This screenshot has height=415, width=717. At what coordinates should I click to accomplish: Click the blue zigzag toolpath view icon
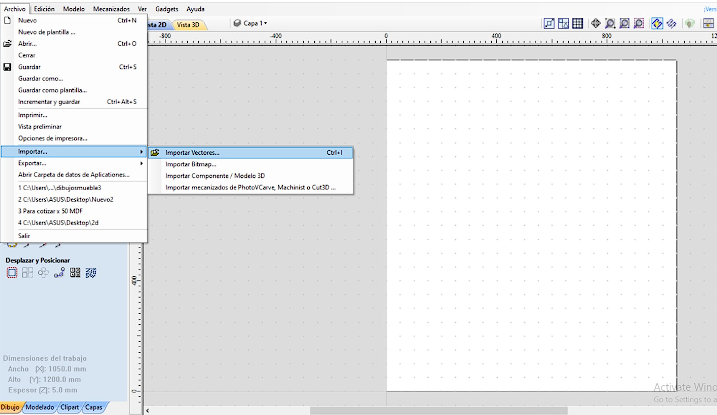pos(671,23)
